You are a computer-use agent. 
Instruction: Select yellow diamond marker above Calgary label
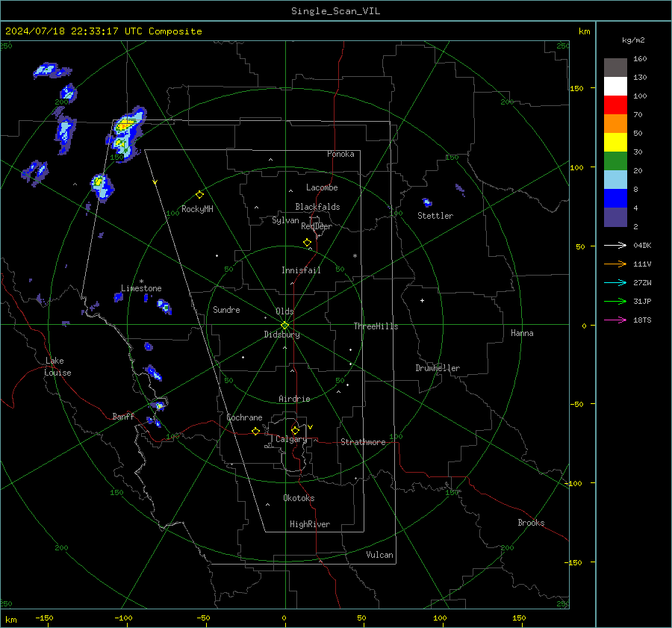tap(295, 430)
